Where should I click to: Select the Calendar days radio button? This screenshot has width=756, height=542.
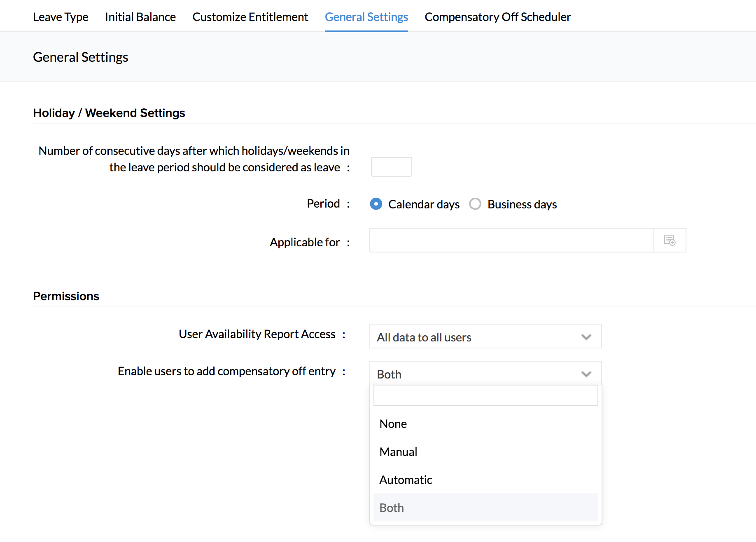tap(376, 204)
